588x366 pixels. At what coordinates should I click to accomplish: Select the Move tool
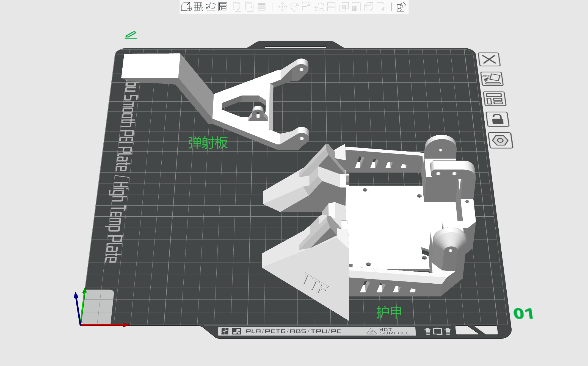pos(282,7)
